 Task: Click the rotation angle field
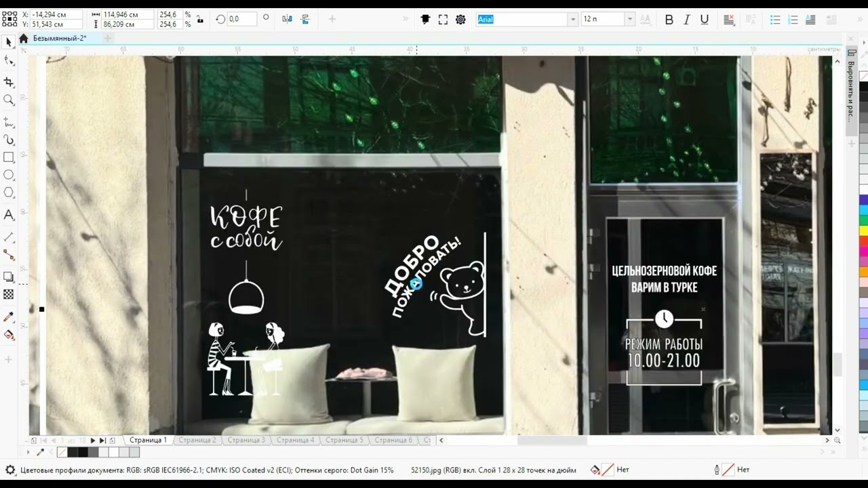[242, 19]
